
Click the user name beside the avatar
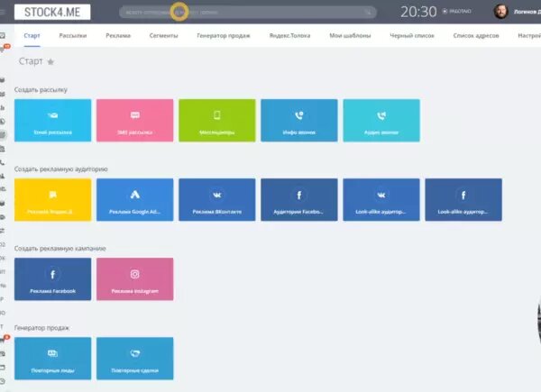click(527, 12)
